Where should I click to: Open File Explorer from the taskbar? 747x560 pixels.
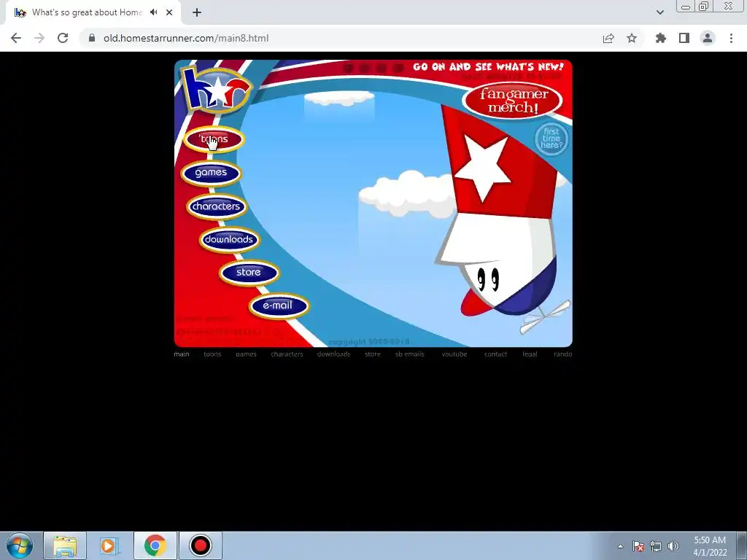coord(65,545)
